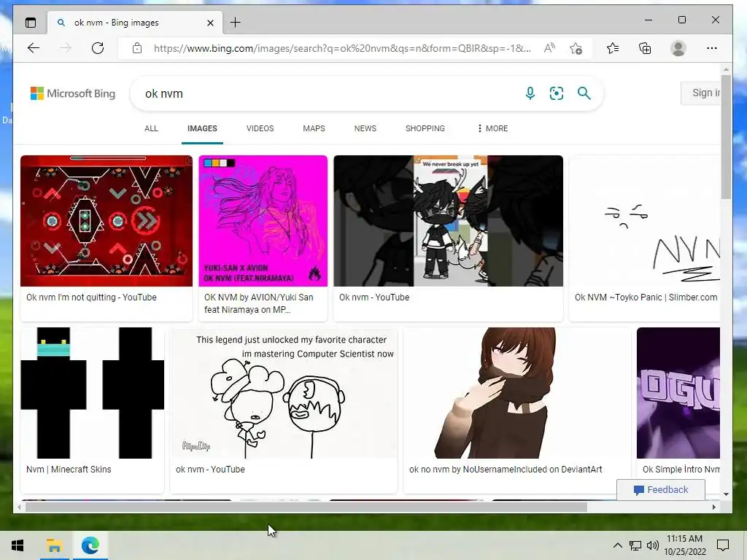
Task: Close the 'ok nvm - Bing images' tab
Action: coord(210,23)
